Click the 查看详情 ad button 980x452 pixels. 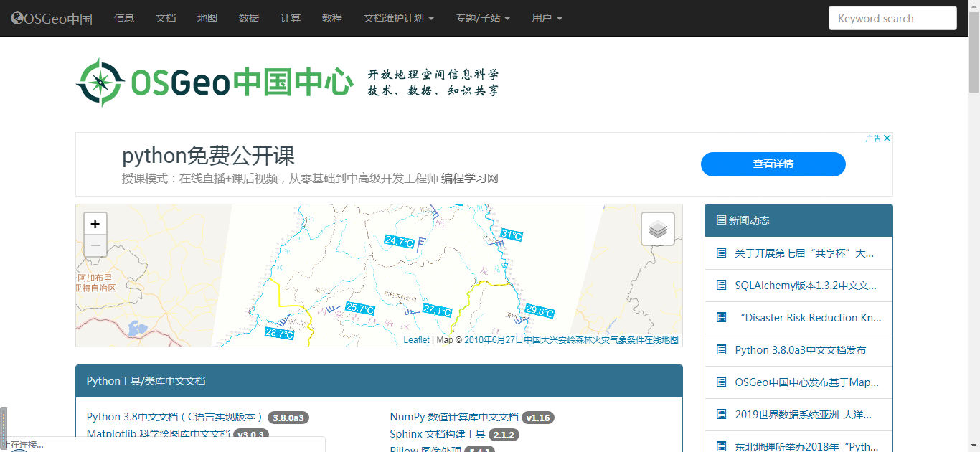773,164
